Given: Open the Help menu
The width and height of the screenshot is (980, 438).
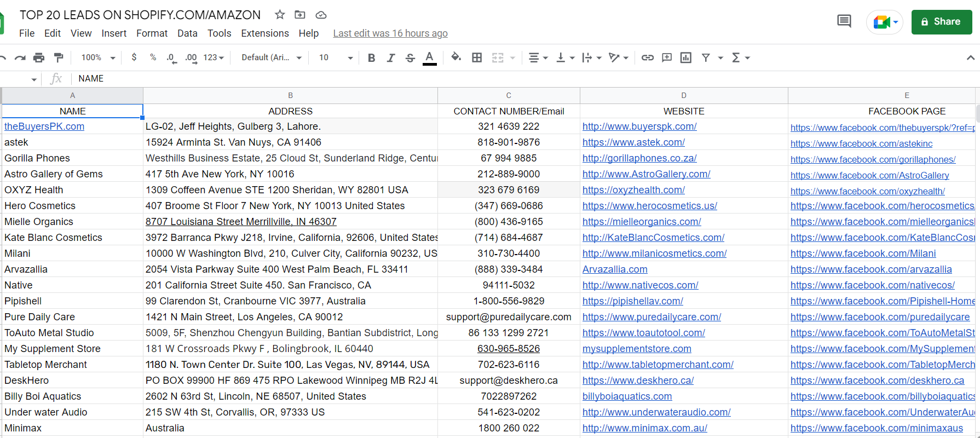Looking at the screenshot, I should point(309,33).
